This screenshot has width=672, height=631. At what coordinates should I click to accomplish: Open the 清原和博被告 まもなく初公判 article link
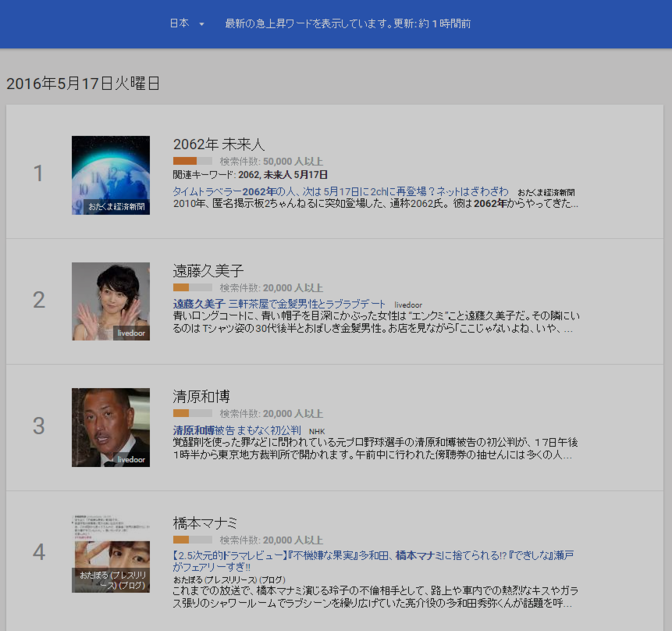coord(237,430)
